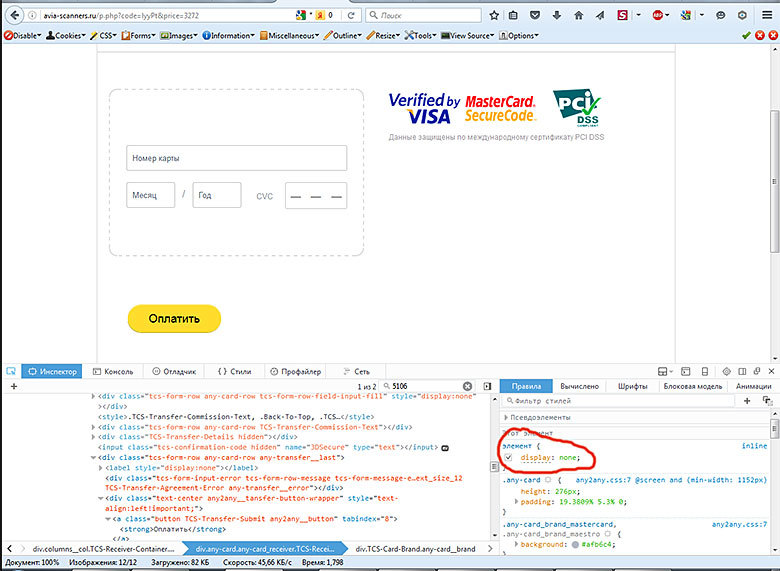Screen dimensions: 780x571
Task: Open the bookmarks list icon
Action: (513, 15)
